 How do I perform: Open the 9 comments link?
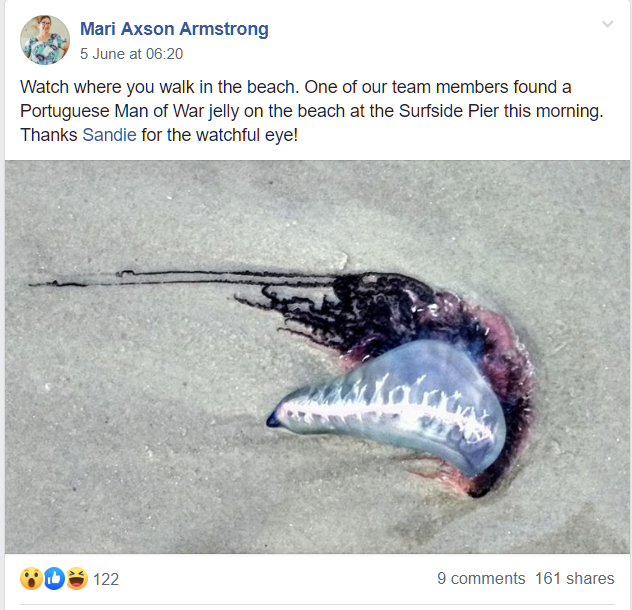pyautogui.click(x=481, y=578)
